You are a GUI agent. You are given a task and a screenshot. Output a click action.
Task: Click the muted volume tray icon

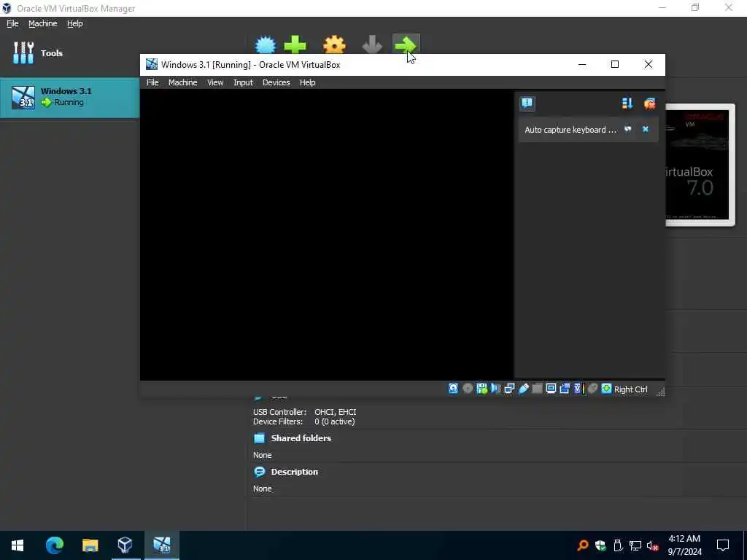[653, 545]
